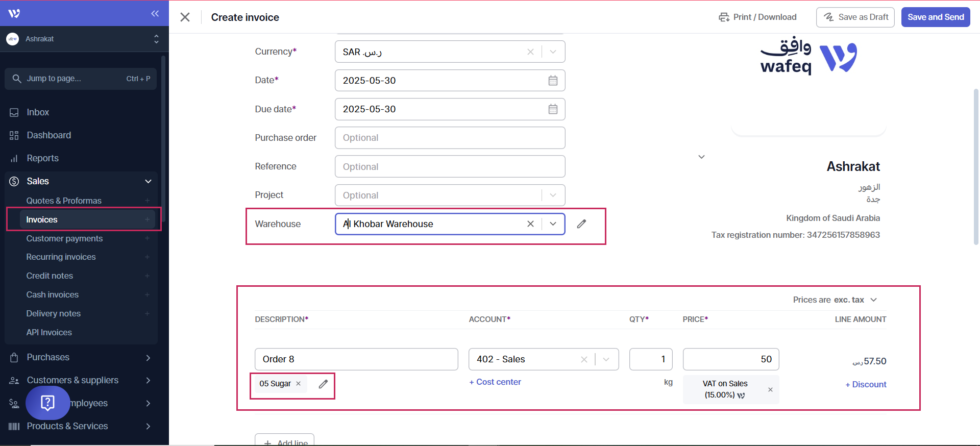The height and width of the screenshot is (446, 980).
Task: Remove the VAT on Sales tax tag
Action: [x=770, y=390]
